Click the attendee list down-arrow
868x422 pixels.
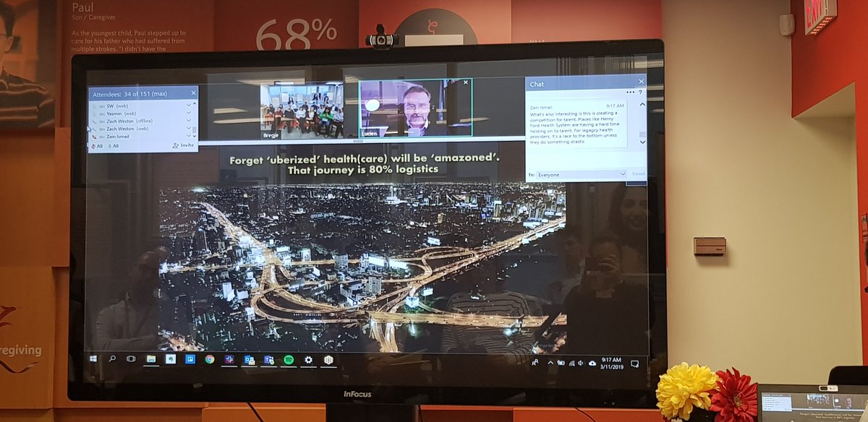[x=195, y=136]
